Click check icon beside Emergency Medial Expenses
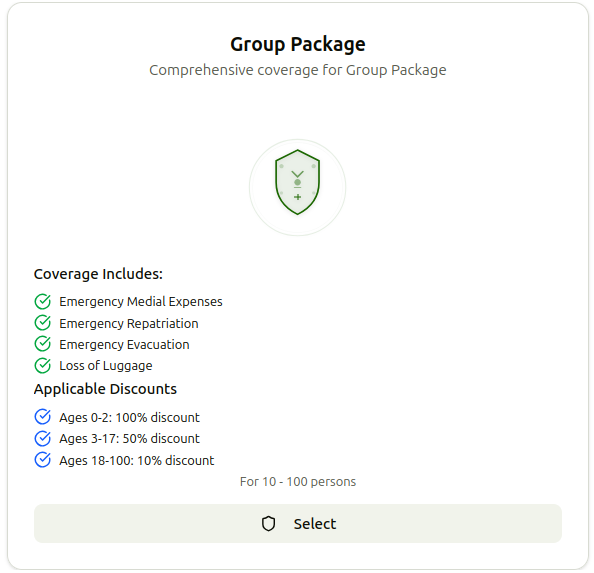Screen dimensions: 594x573 [x=42, y=302]
